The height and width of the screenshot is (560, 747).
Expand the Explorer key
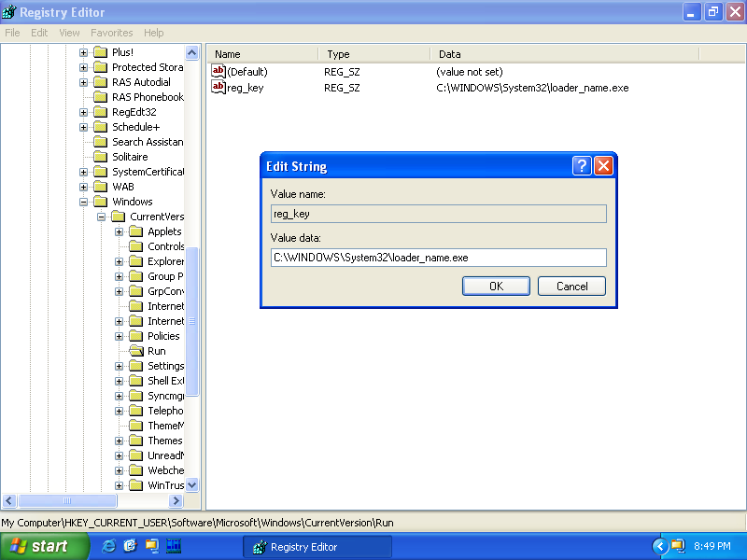[x=120, y=261]
